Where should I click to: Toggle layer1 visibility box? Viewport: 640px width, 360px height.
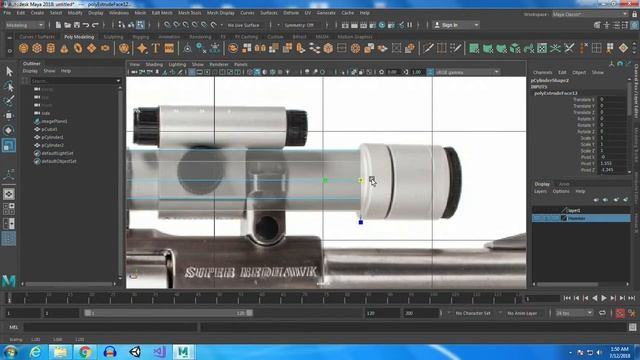click(x=537, y=210)
